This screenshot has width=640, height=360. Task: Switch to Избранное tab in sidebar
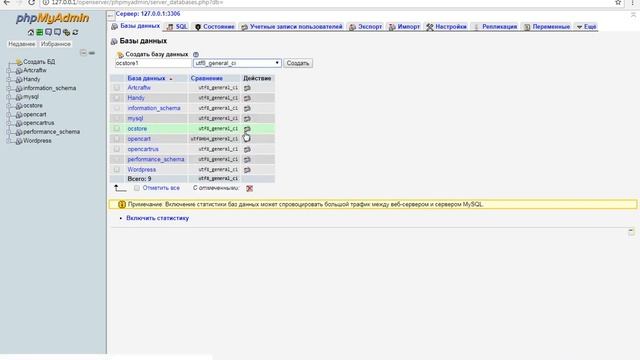point(56,44)
